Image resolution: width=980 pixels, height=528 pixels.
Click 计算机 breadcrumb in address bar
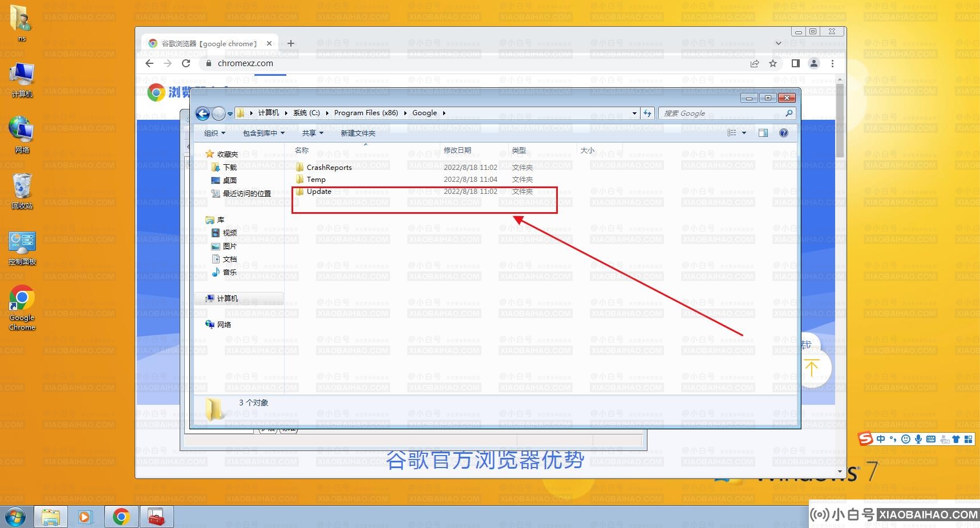coord(269,113)
